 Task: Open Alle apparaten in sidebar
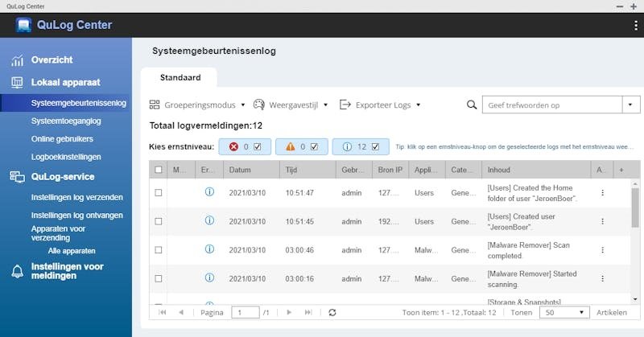72,251
